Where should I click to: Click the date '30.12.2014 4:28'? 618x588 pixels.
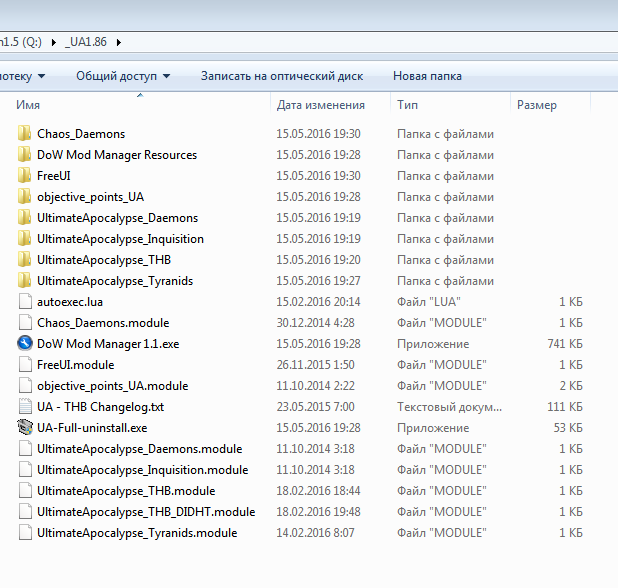[315, 322]
